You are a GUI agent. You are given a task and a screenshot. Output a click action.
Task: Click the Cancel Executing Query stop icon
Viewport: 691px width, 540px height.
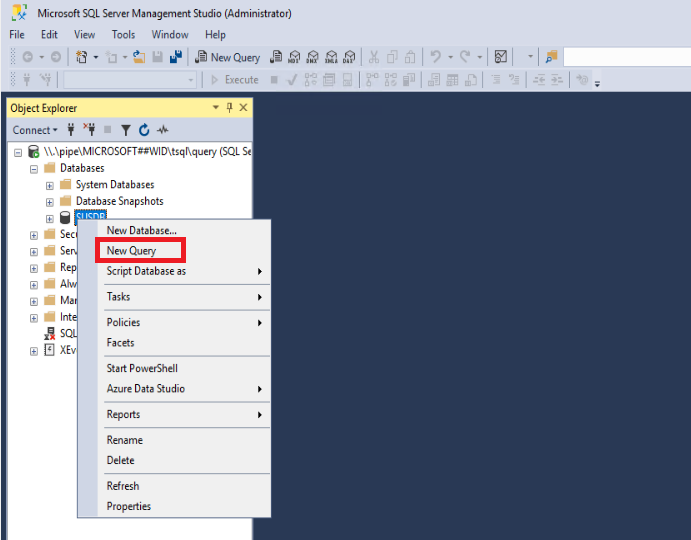coord(274,80)
